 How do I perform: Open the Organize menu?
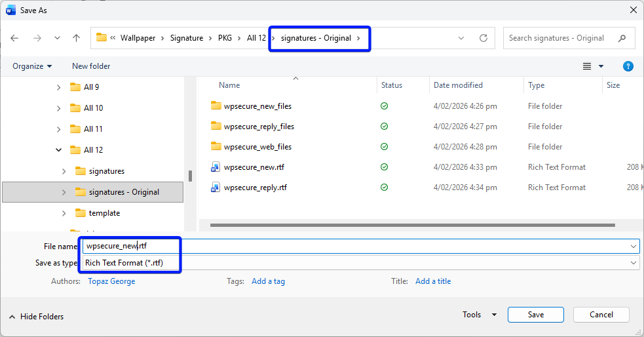(32, 66)
